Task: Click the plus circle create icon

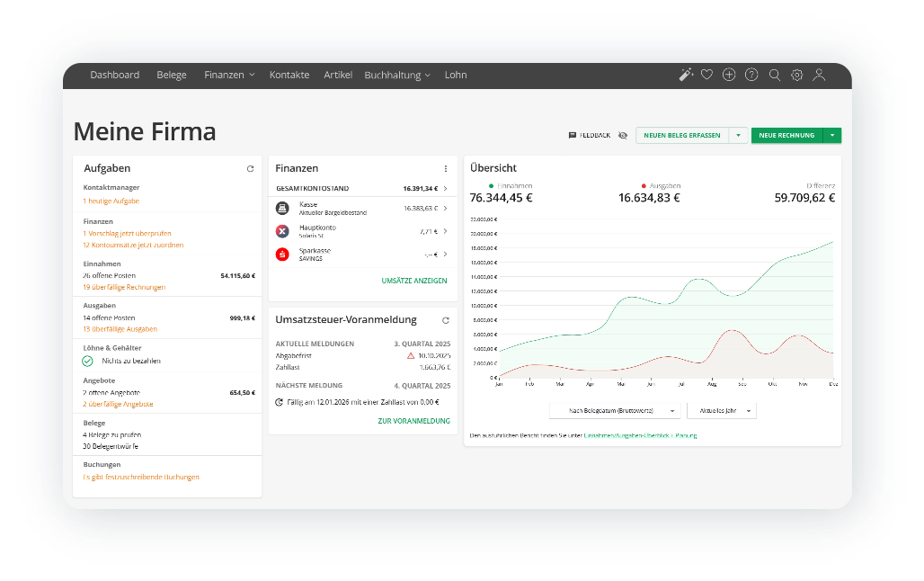Action: [729, 75]
